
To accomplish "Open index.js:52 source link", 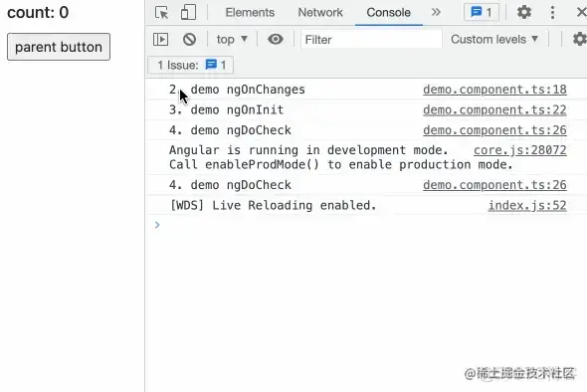I will coord(527,205).
